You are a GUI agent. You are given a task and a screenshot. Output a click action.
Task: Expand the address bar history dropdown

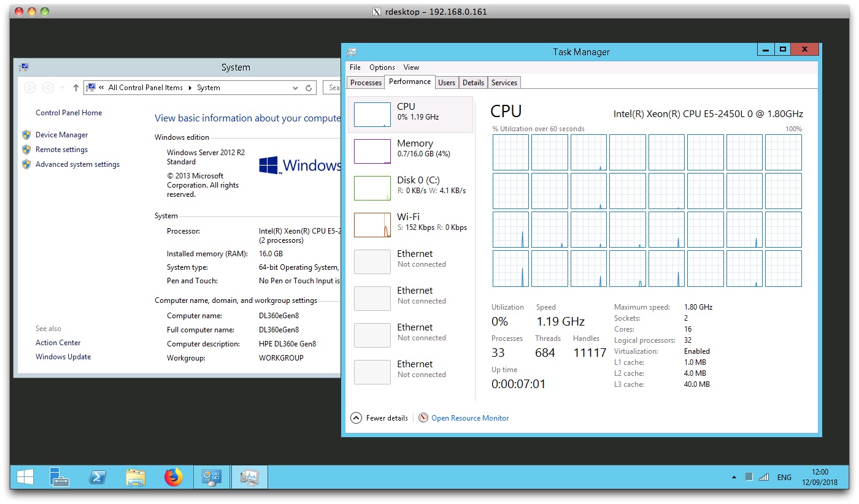296,88
